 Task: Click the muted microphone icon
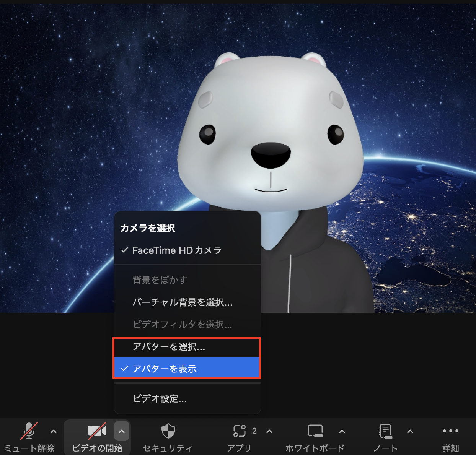[x=29, y=431]
